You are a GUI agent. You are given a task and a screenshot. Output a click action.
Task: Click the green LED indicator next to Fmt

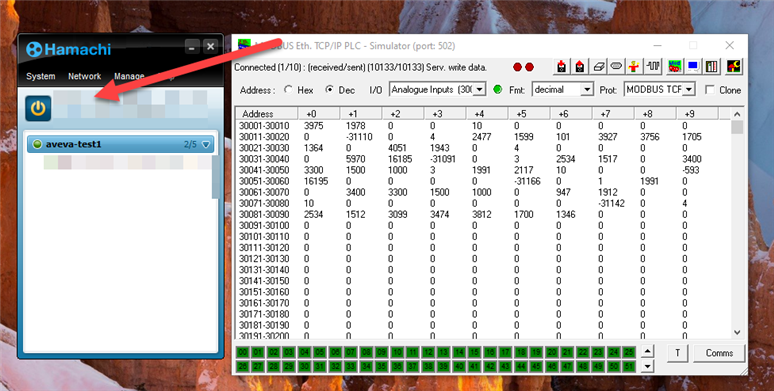(x=498, y=89)
